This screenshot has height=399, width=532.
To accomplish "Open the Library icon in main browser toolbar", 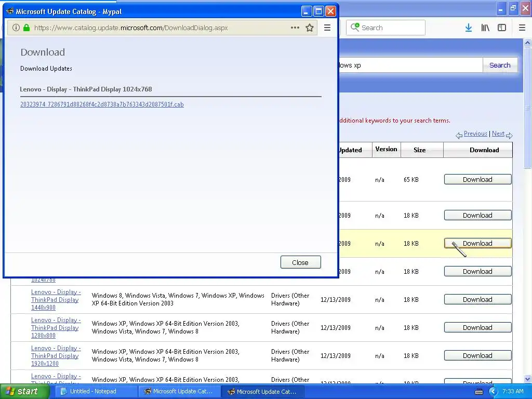I will 485,28.
